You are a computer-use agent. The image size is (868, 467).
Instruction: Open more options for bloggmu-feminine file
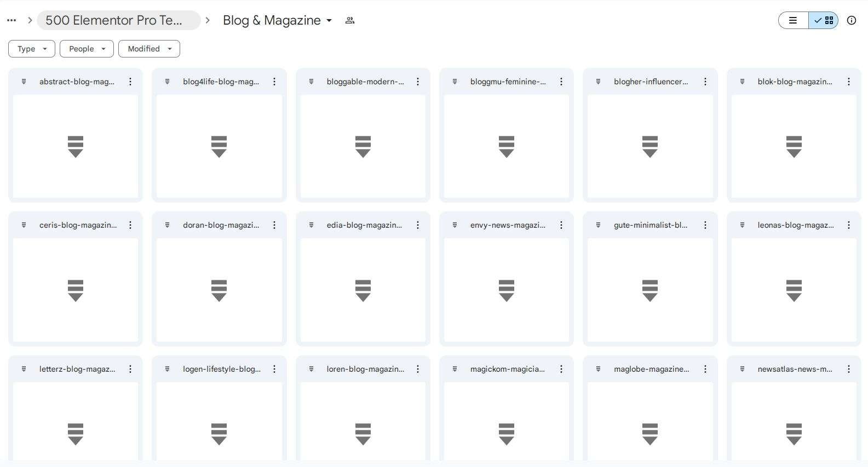(x=561, y=82)
